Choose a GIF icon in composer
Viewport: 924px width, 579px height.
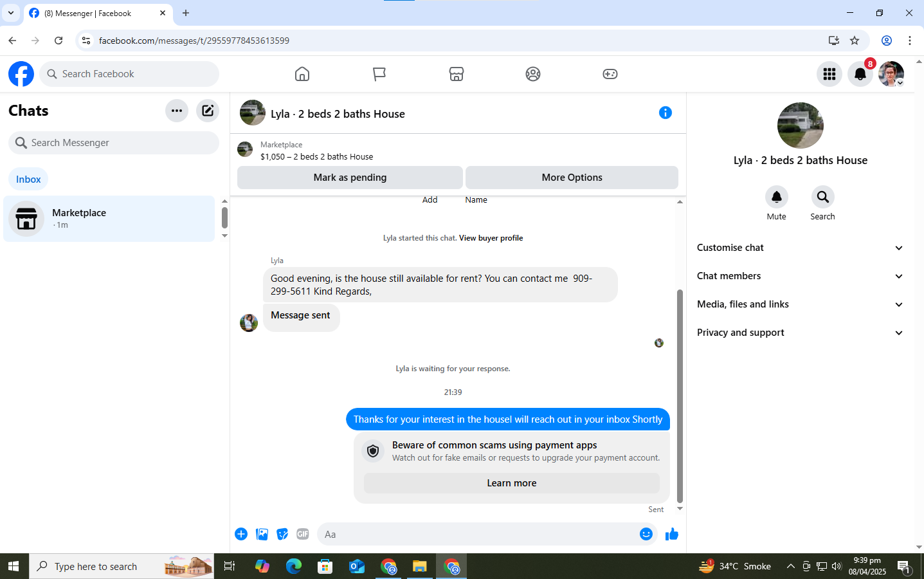303,534
